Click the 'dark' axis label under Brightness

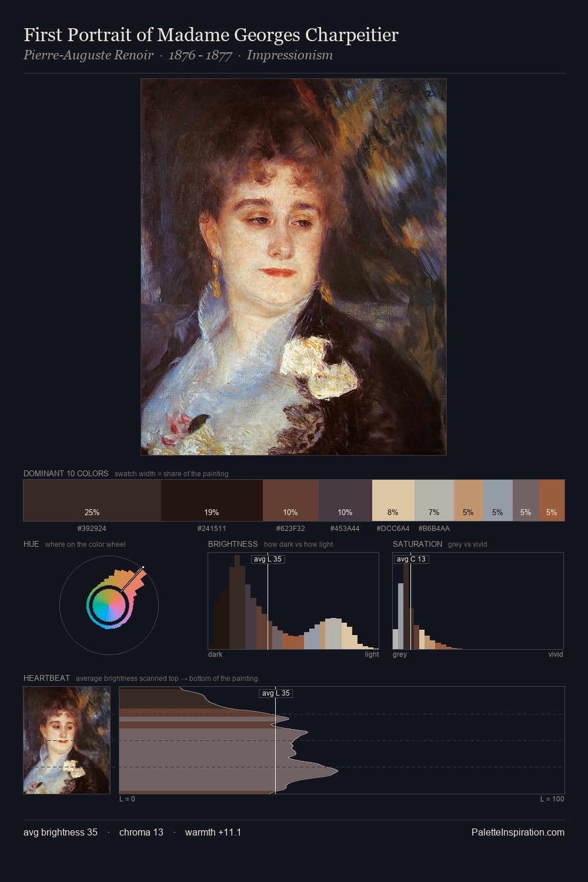(x=215, y=654)
